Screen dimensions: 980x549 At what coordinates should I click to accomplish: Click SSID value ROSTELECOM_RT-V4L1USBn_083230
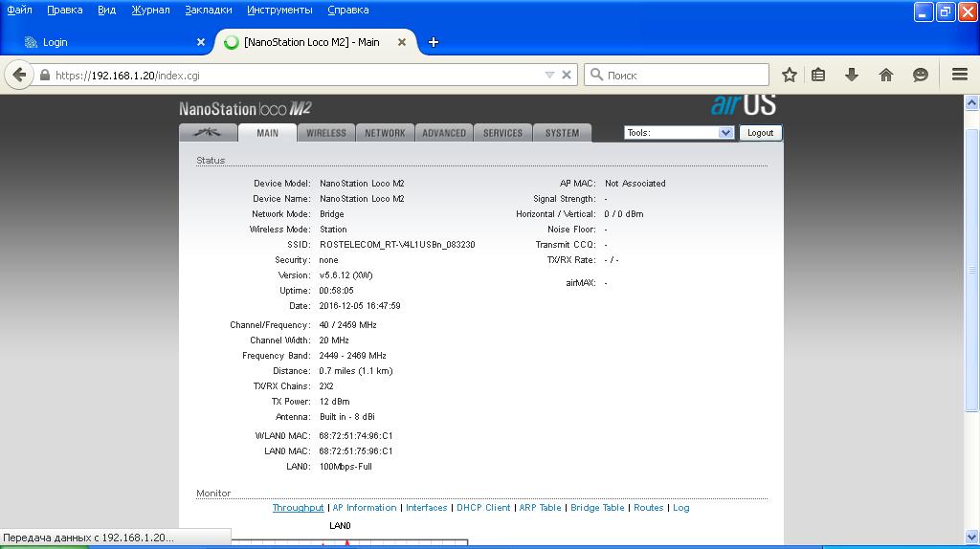pyautogui.click(x=397, y=245)
